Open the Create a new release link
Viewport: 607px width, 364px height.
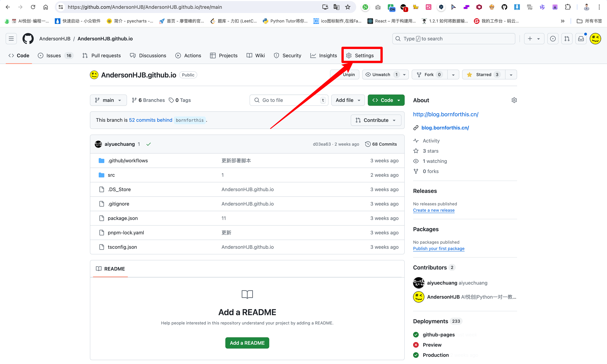point(434,210)
